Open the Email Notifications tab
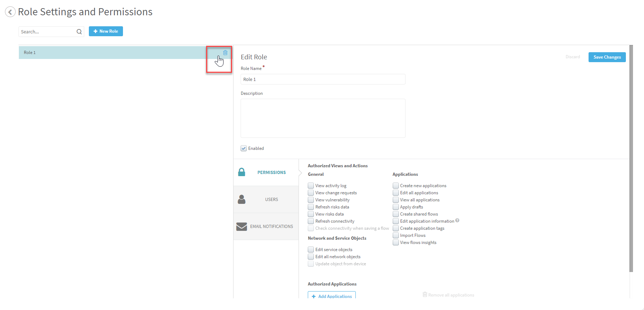 pos(271,227)
